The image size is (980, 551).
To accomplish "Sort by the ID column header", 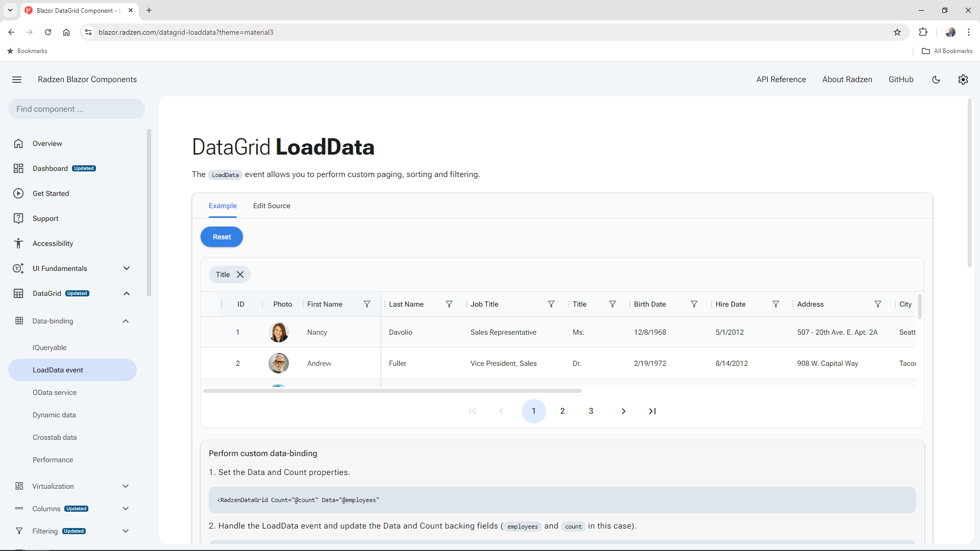I will pos(241,304).
